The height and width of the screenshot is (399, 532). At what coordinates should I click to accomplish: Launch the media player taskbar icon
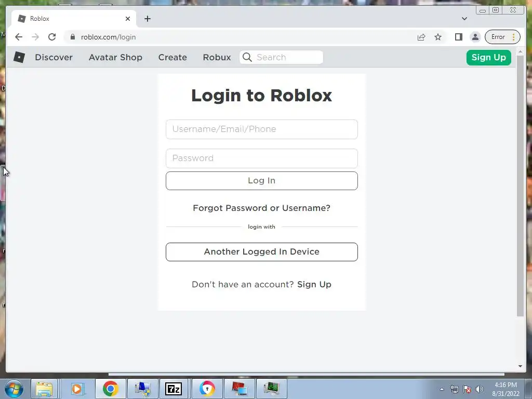point(77,389)
